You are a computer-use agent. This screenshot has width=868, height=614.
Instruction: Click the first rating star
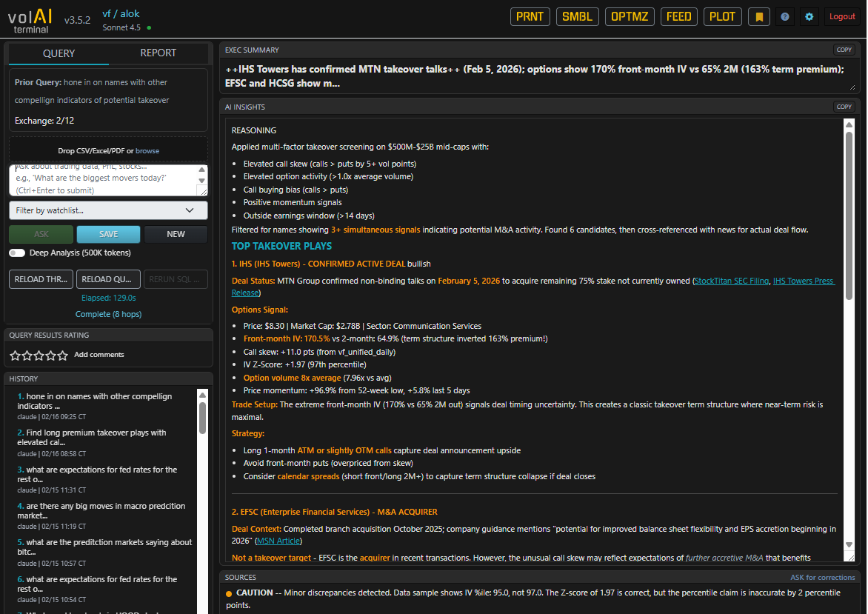(15, 356)
